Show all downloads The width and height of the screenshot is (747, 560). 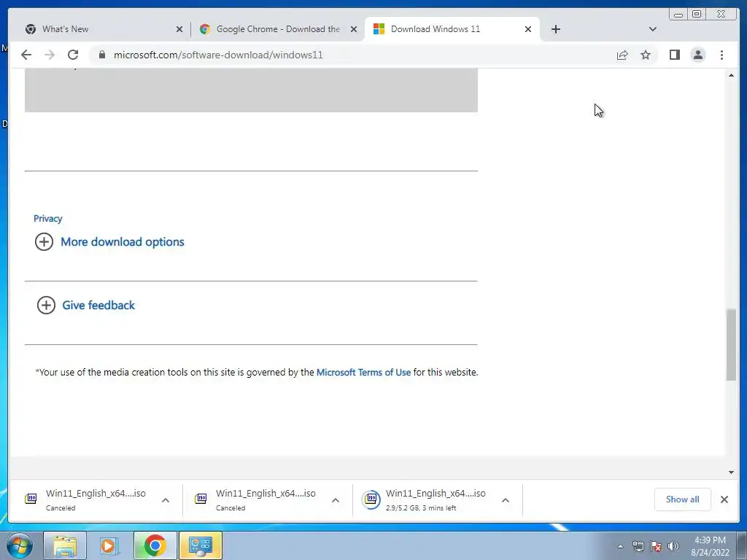682,499
